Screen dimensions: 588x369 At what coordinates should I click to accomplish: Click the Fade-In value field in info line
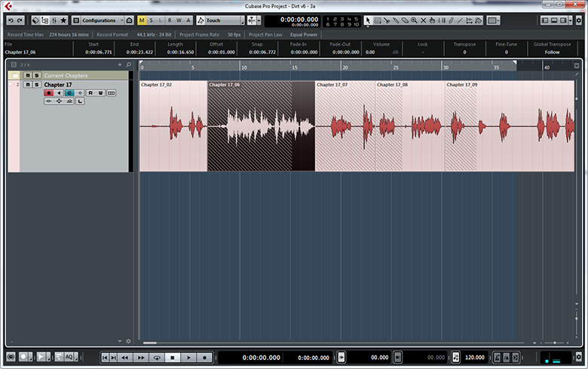coord(304,52)
